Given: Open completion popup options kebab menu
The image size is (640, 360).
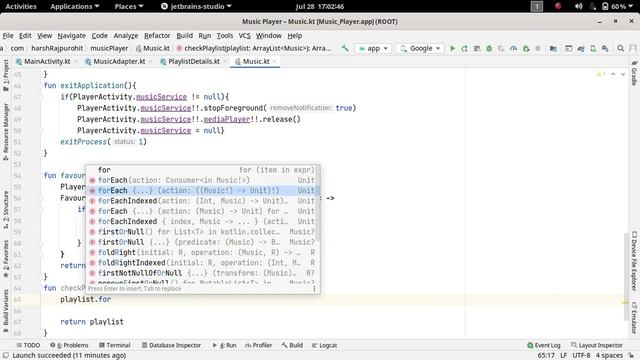Looking at the screenshot, I should [x=314, y=289].
